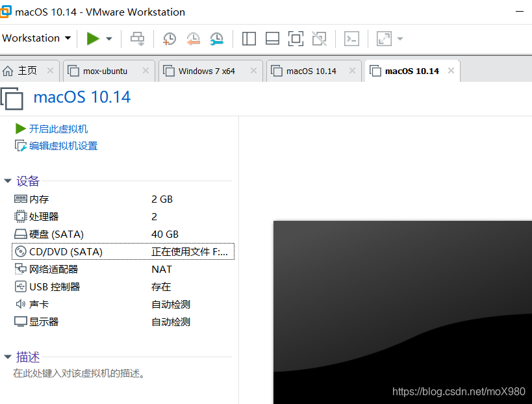Open the console view icon
This screenshot has height=404, width=532.
click(x=351, y=39)
